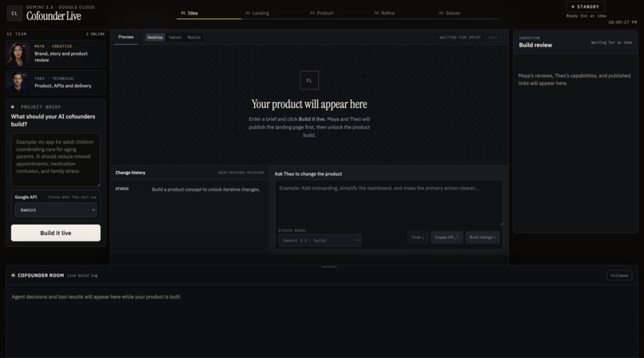644x358 pixels.
Task: Click the project brief textarea resize grip
Action: [x=98, y=185]
